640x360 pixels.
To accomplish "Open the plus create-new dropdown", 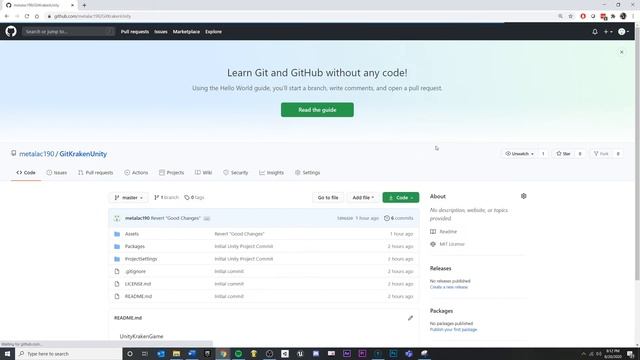I will (608, 32).
